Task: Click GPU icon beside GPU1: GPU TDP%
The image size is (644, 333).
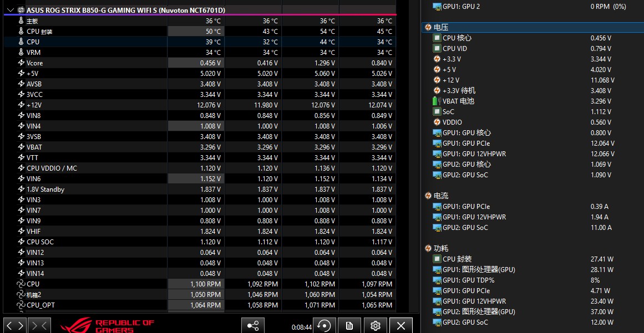Action: [437, 280]
